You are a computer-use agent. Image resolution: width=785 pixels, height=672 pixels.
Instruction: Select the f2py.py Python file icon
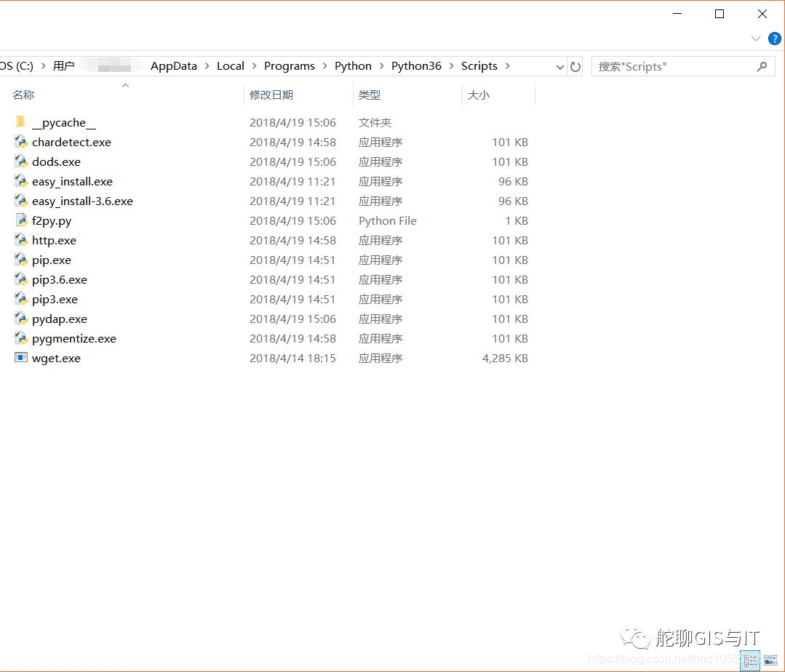[21, 220]
